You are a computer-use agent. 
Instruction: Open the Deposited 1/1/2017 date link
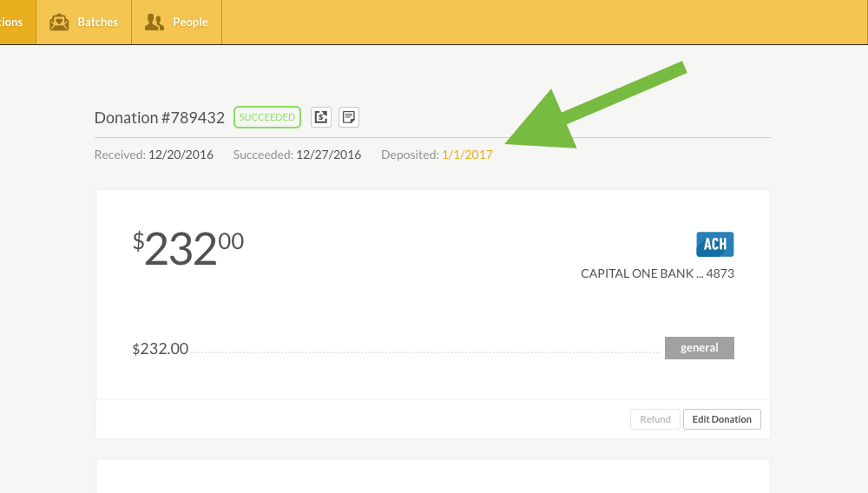point(467,155)
